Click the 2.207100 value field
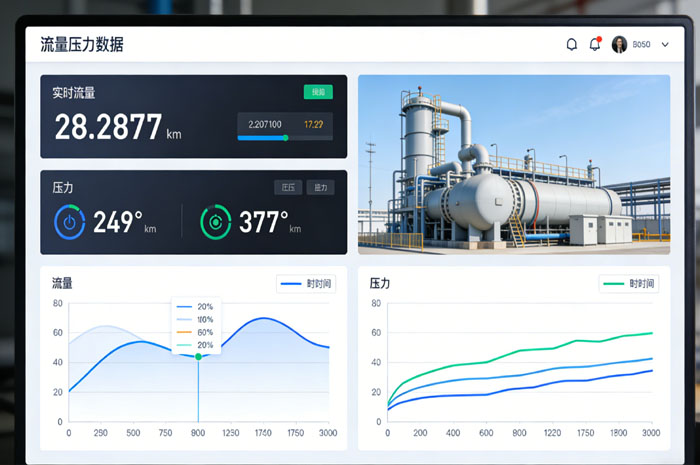Viewport: 700px width, 465px height. point(265,124)
